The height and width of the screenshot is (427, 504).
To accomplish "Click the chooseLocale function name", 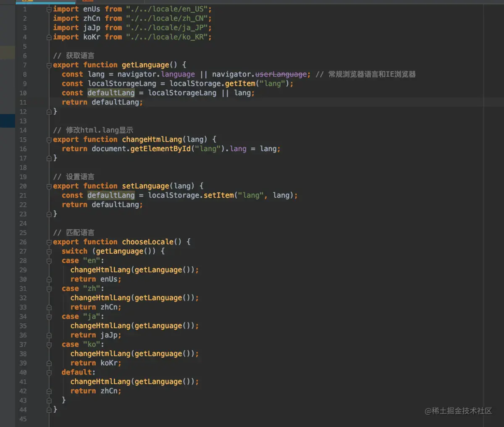I will click(x=148, y=242).
